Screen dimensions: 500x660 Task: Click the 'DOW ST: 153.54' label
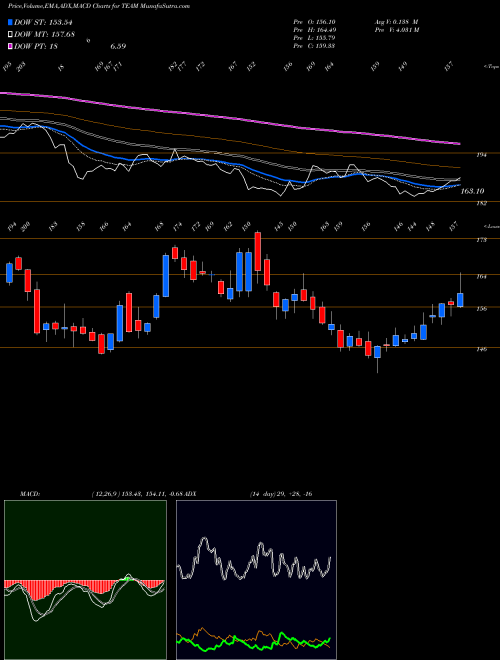[x=44, y=23]
